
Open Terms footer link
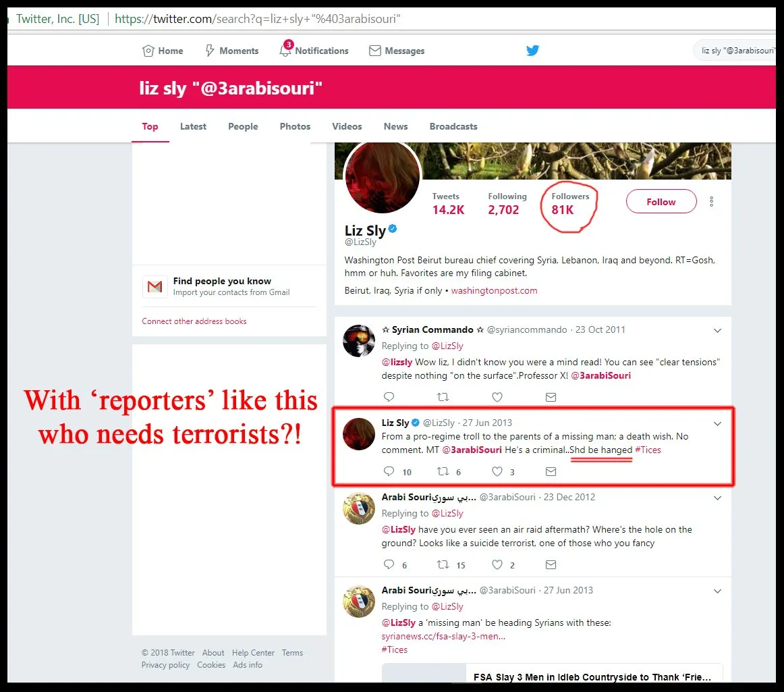(292, 652)
